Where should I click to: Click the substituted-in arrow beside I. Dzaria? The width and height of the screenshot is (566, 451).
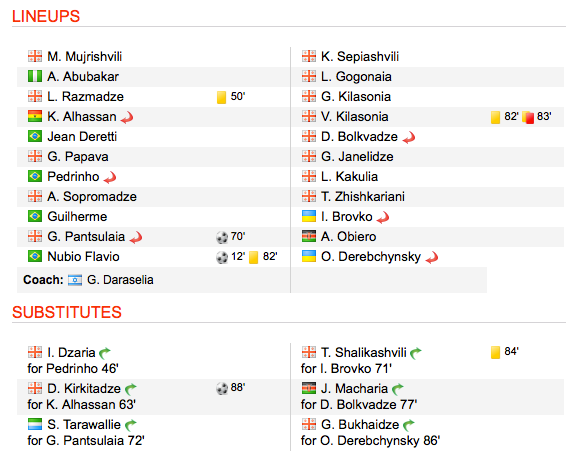(x=105, y=352)
